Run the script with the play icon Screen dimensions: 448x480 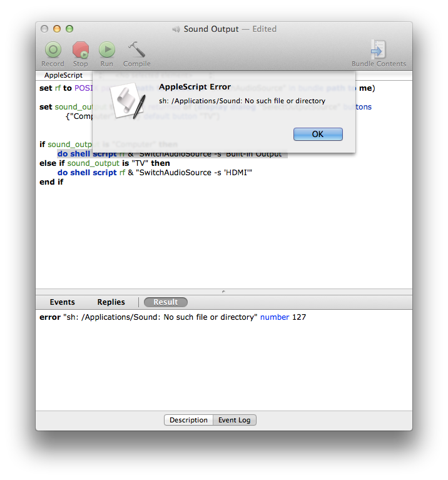(107, 50)
